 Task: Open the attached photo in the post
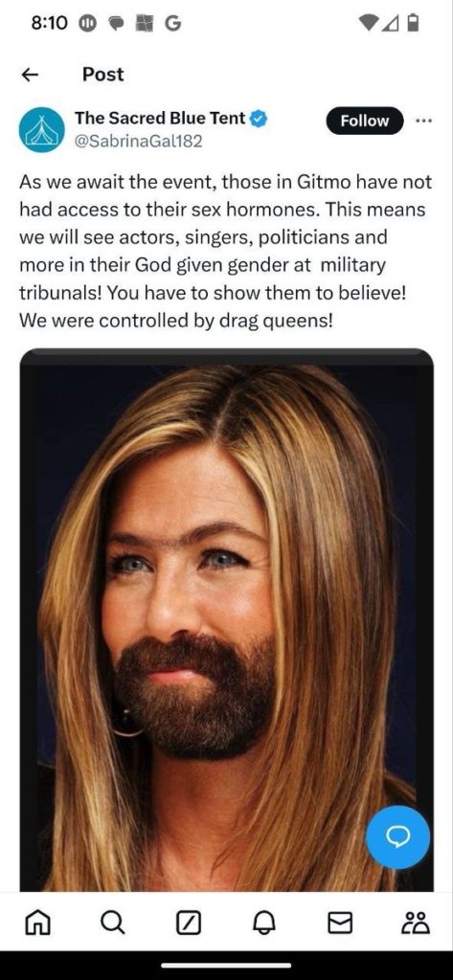(226, 619)
